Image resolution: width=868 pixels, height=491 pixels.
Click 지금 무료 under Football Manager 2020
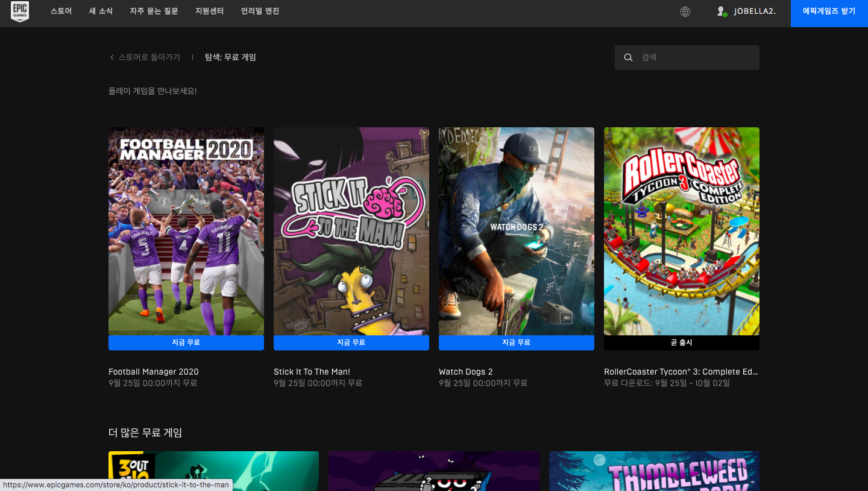pos(186,343)
